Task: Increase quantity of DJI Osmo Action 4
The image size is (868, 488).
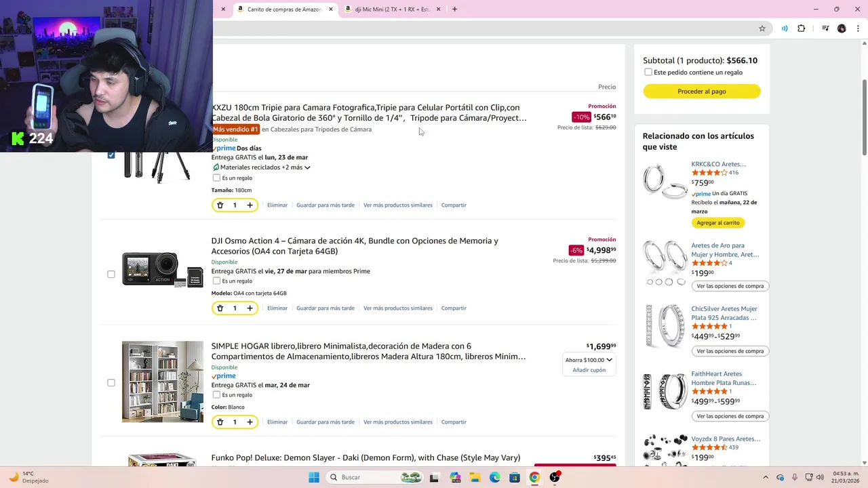Action: tap(250, 308)
